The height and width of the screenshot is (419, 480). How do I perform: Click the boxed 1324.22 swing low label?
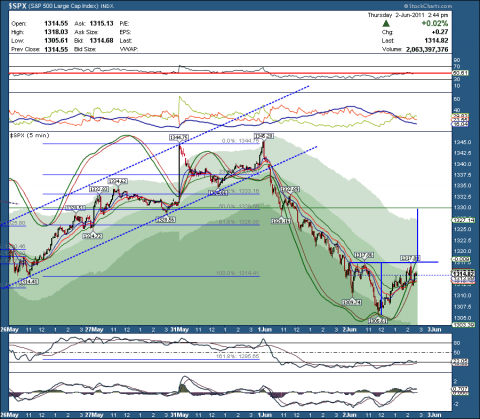click(x=92, y=236)
